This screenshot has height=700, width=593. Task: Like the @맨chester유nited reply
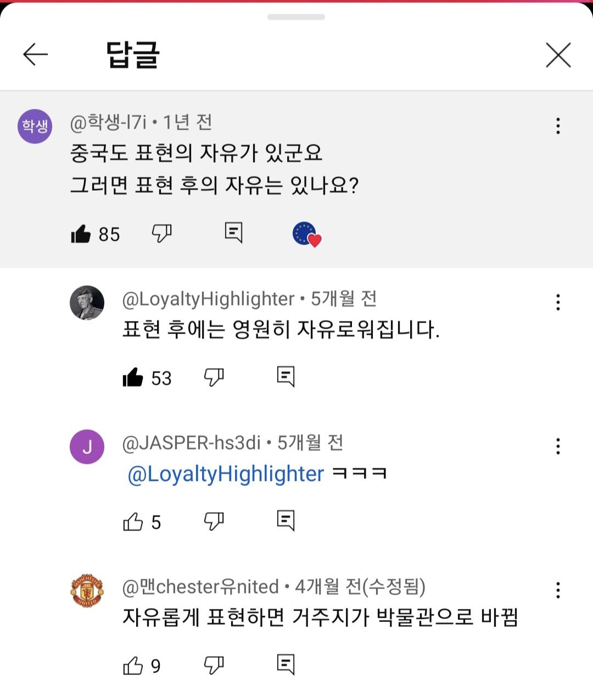coord(133,665)
